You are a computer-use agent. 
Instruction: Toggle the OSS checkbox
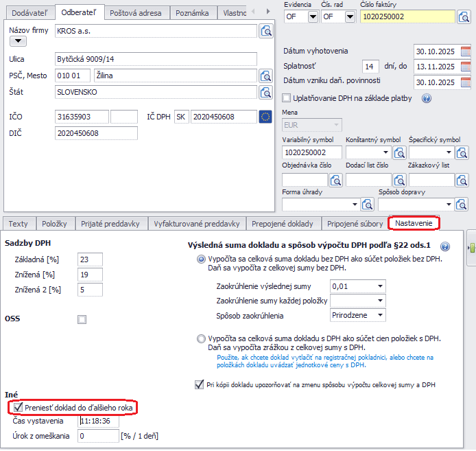click(x=82, y=319)
